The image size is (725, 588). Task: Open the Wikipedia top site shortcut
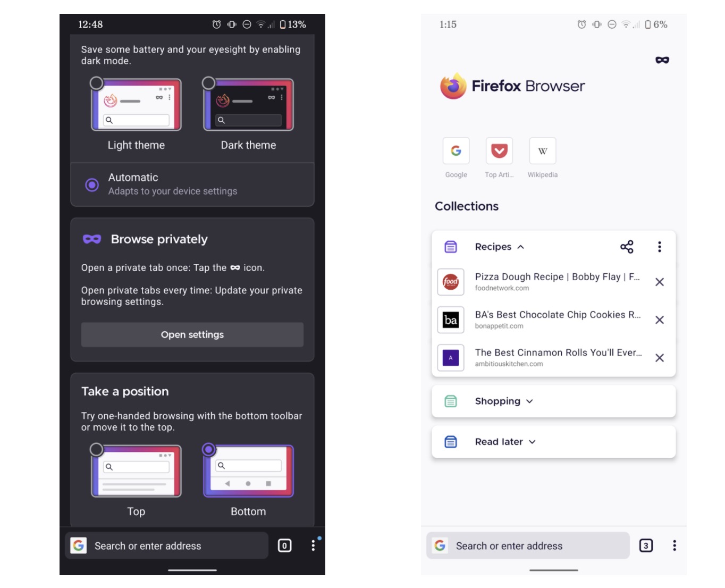542,151
